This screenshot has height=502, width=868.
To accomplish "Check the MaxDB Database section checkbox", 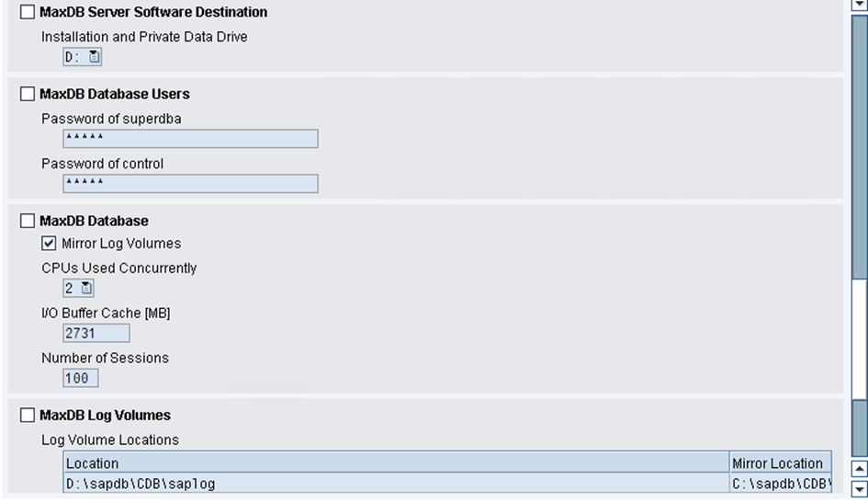I will (28, 221).
